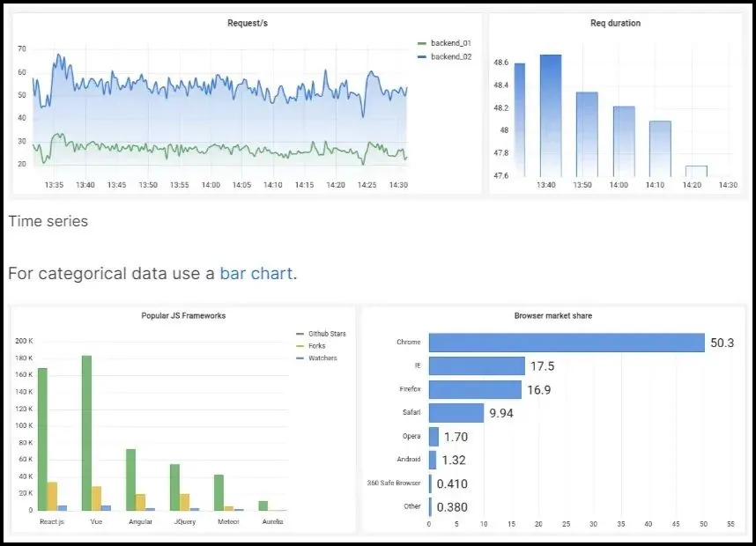Viewport: 756px width, 546px height.
Task: Click the 'React.js' x-axis label
Action: tap(52, 521)
